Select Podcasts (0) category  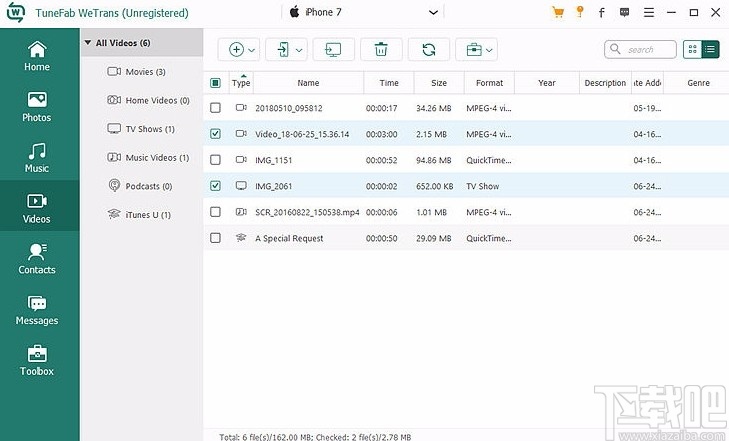point(140,186)
